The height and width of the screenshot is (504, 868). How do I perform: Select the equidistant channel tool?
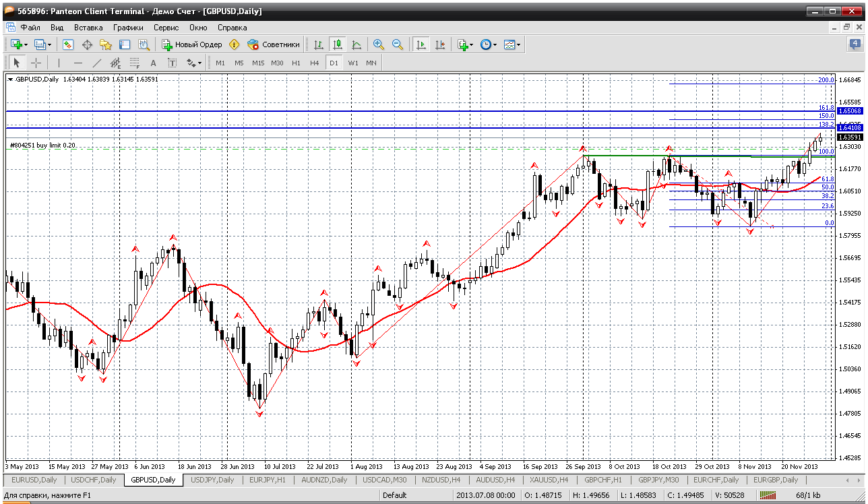pyautogui.click(x=115, y=63)
